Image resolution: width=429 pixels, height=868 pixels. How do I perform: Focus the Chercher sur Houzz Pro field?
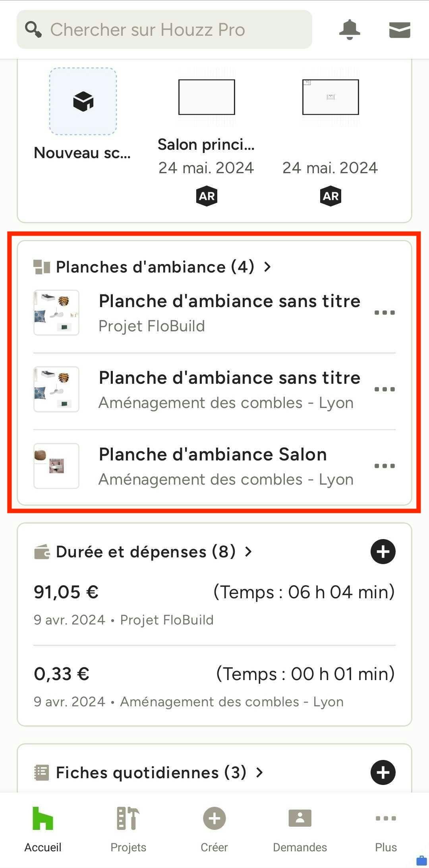point(164,29)
